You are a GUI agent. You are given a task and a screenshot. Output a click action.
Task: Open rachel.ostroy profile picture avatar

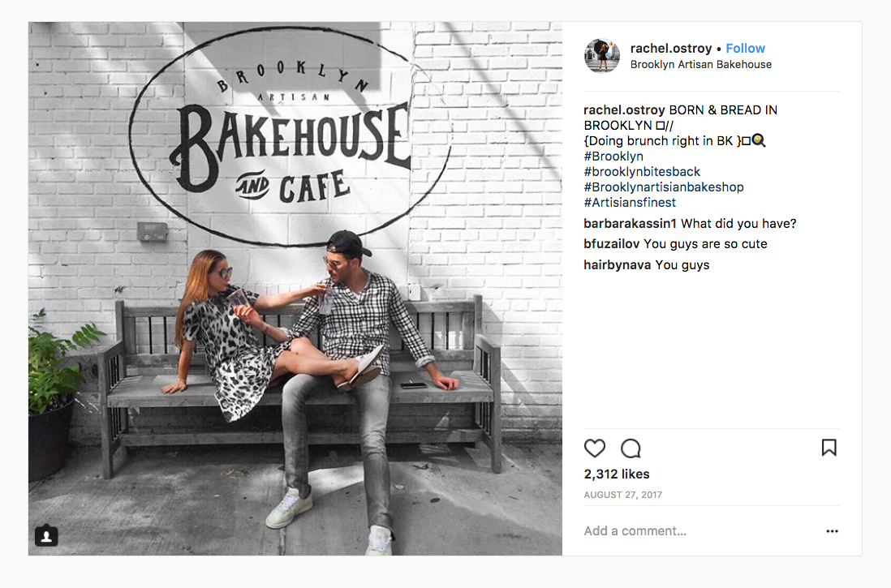[602, 56]
